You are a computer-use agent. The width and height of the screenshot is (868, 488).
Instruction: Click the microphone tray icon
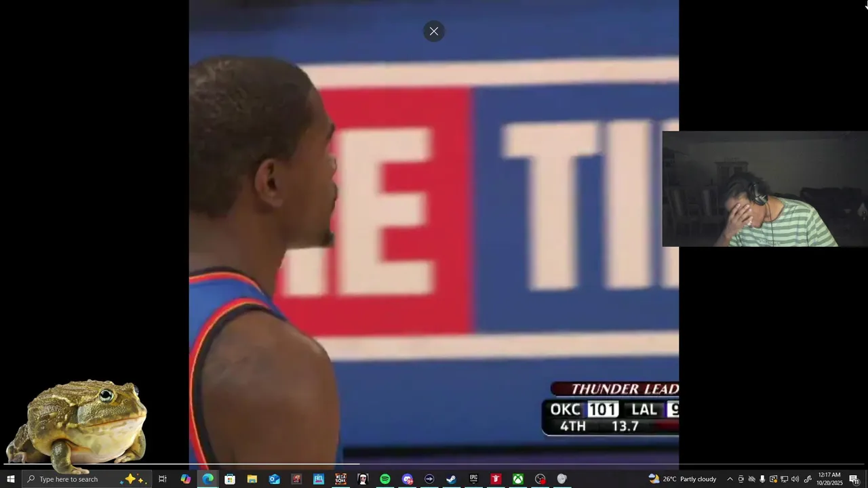coord(762,479)
